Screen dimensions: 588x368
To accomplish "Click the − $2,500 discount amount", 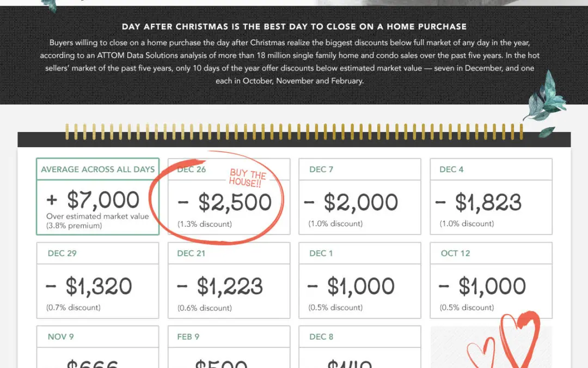I will pos(225,202).
